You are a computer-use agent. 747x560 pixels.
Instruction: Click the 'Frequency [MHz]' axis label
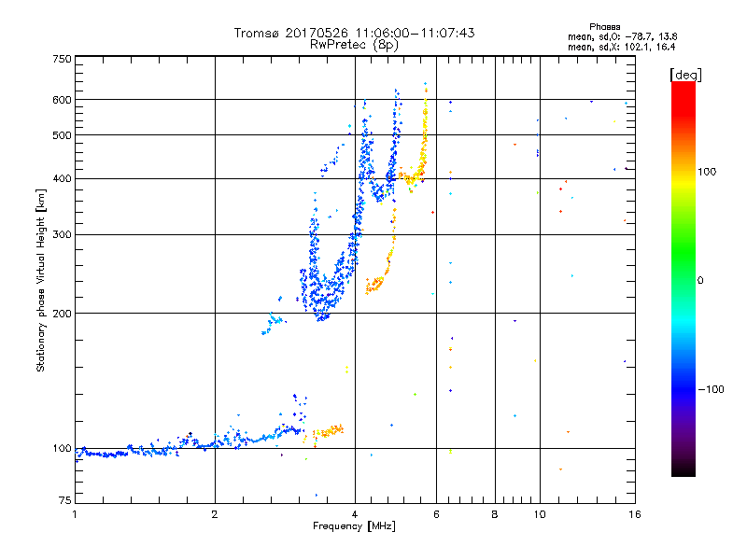point(354,526)
